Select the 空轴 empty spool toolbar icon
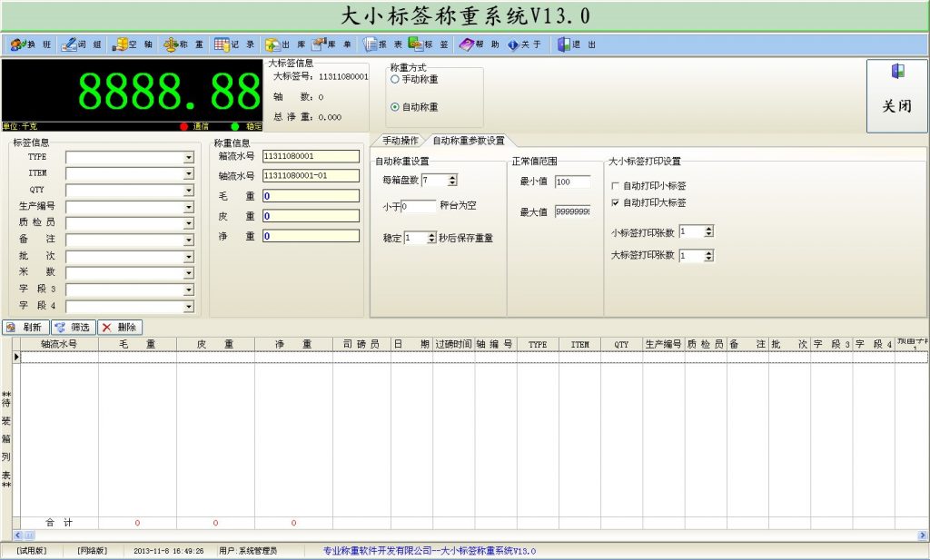The image size is (930, 560). [133, 44]
